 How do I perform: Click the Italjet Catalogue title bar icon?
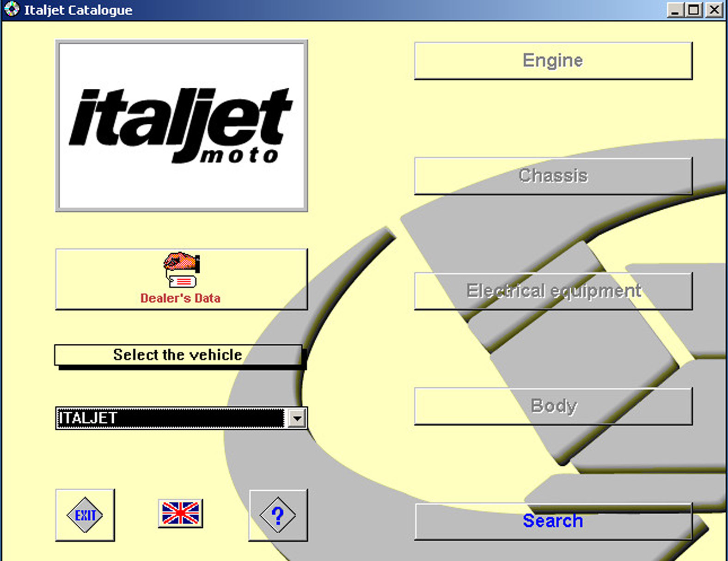(11, 9)
